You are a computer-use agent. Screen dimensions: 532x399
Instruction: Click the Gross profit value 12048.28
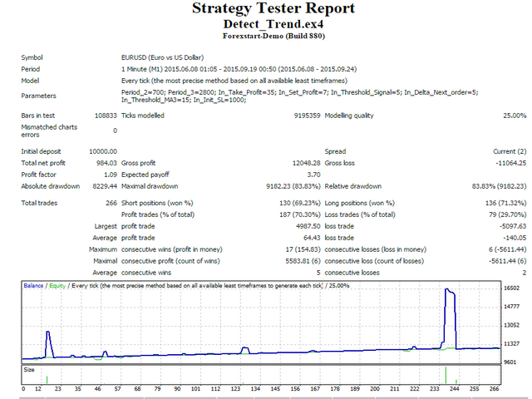(x=307, y=163)
